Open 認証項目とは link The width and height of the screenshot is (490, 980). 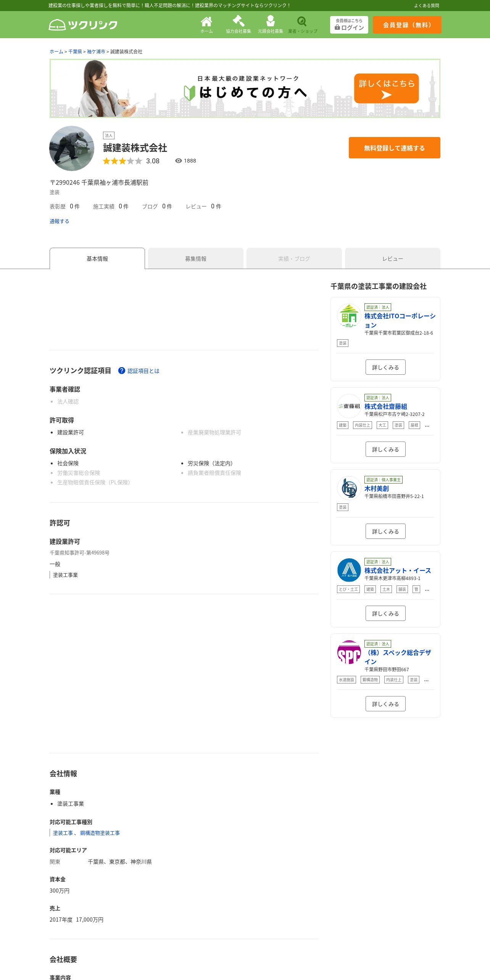coord(143,371)
